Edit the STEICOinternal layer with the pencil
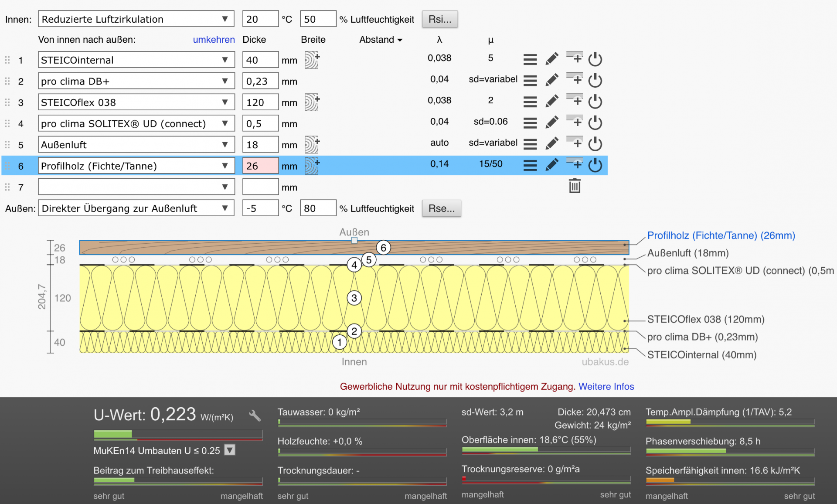Viewport: 837px width, 504px height. point(552,59)
